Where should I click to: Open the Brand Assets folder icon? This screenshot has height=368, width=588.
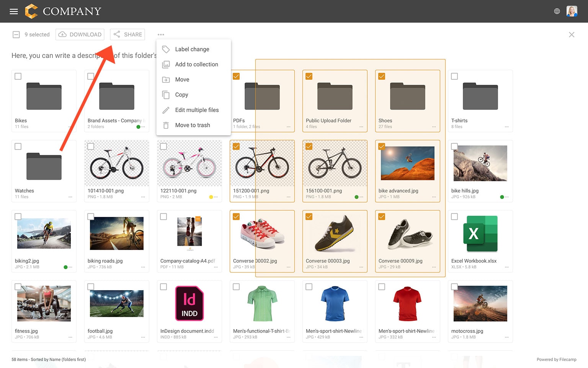click(117, 96)
